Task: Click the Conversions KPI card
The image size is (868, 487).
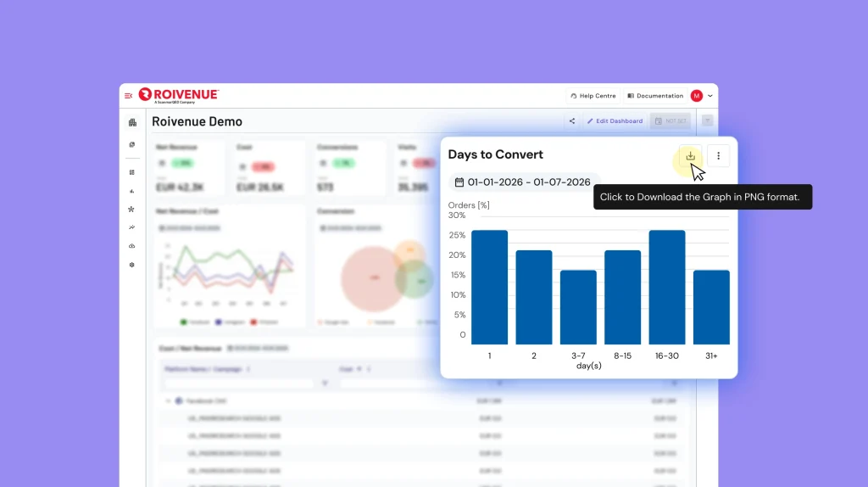Action: click(x=350, y=168)
